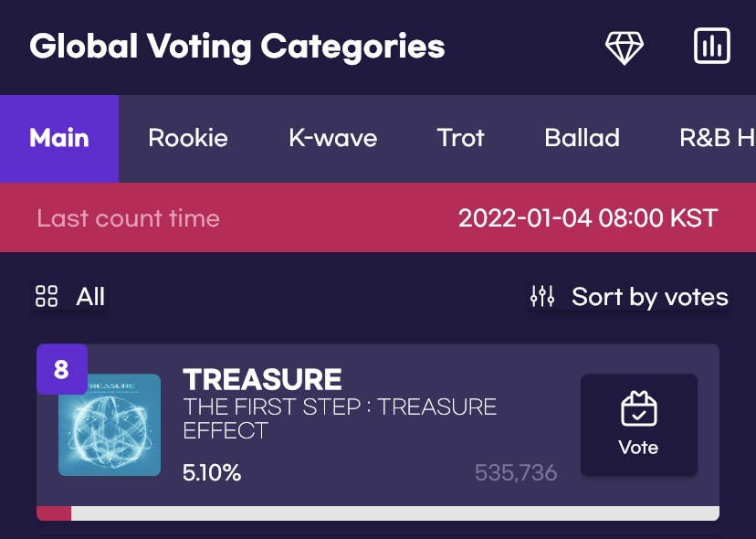756x539 pixels.
Task: Select the Main tab
Action: point(59,139)
